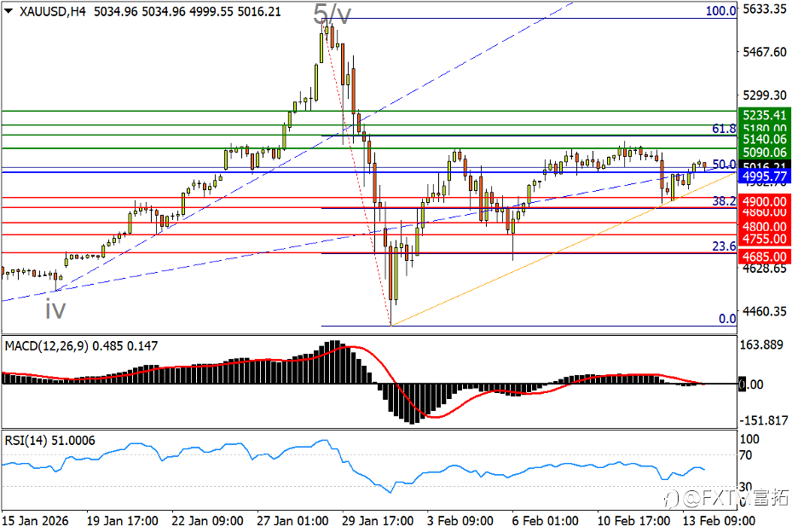Click the red 4685.00 price label
Image resolution: width=798 pixels, height=532 pixels.
pos(764,257)
